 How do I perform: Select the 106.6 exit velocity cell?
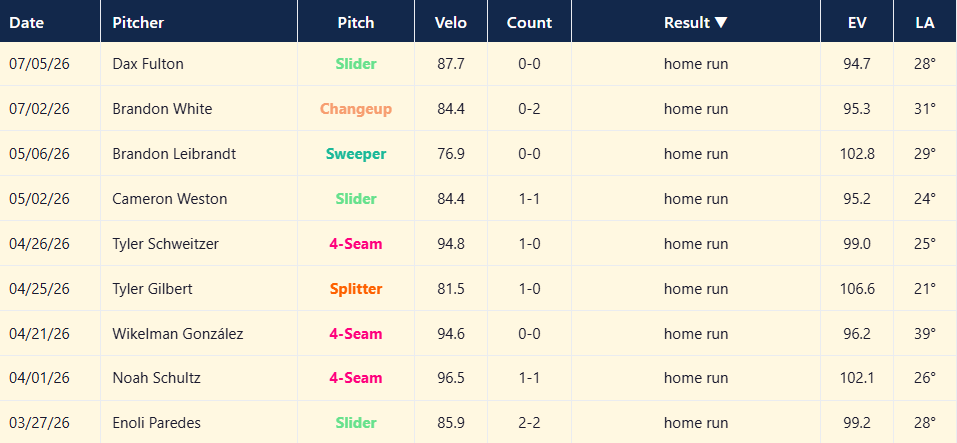(857, 289)
